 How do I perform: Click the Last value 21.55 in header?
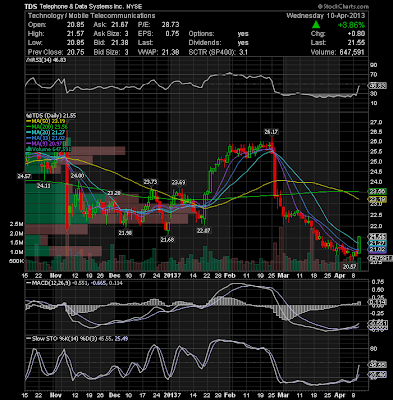coord(356,43)
